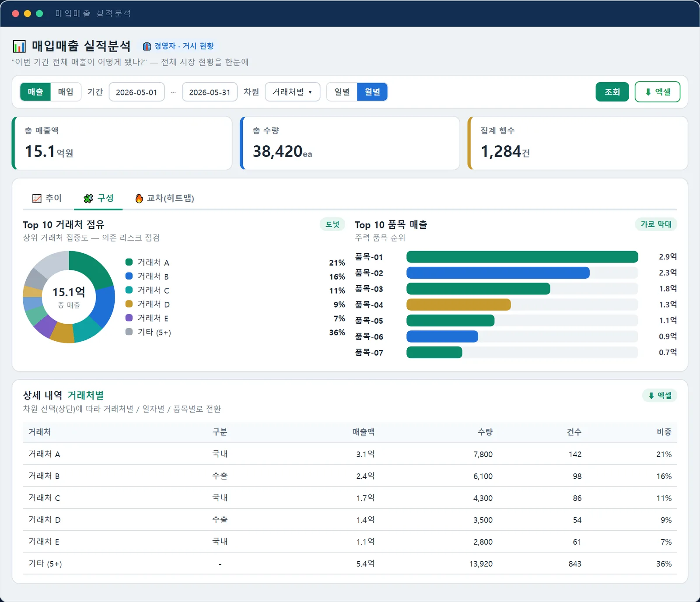The width and height of the screenshot is (700, 602).
Task: Click the 총 수량 summary card
Action: click(350, 143)
